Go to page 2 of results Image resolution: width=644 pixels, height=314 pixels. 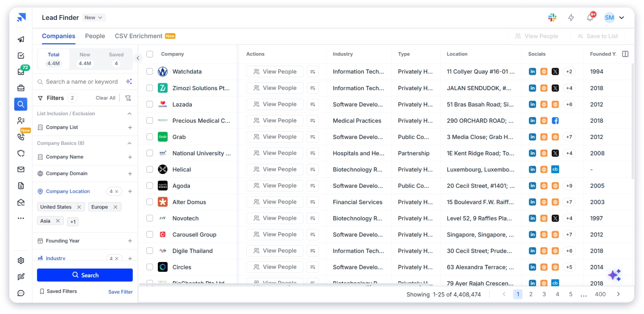click(x=531, y=294)
